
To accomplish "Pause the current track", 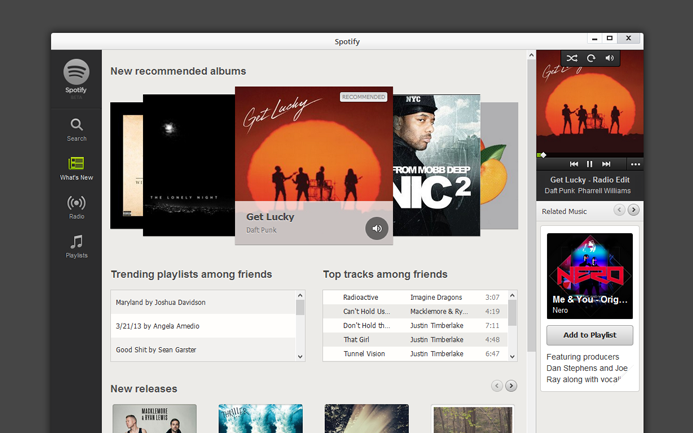I will (589, 164).
